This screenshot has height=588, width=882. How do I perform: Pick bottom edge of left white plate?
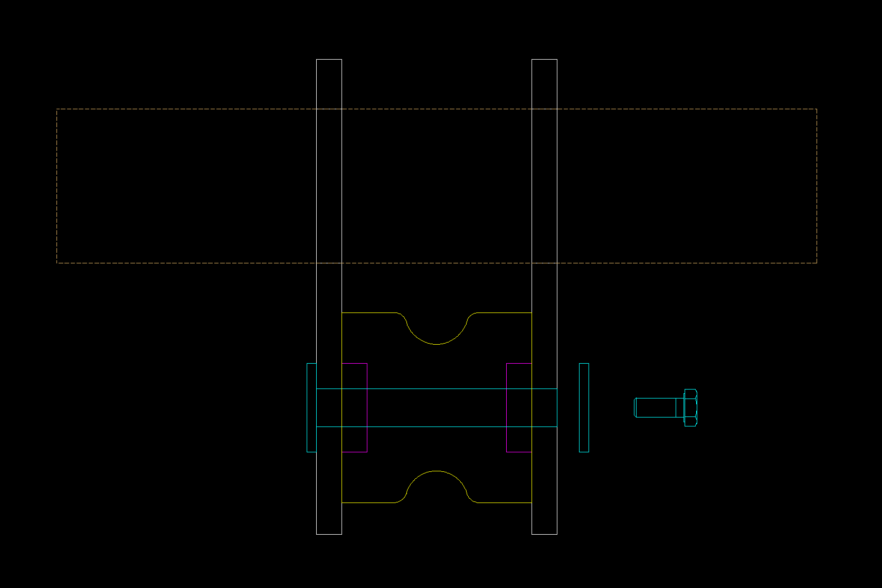click(329, 534)
